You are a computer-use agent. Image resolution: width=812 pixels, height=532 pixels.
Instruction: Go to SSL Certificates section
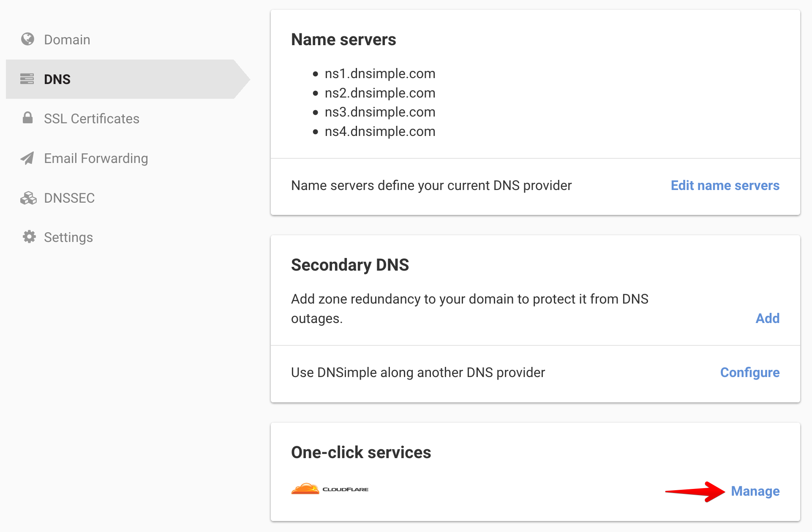(92, 119)
